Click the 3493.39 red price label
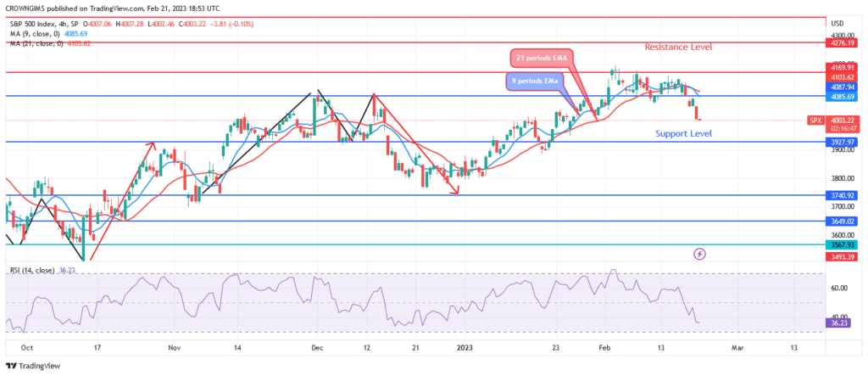The width and height of the screenshot is (868, 376). 843,256
